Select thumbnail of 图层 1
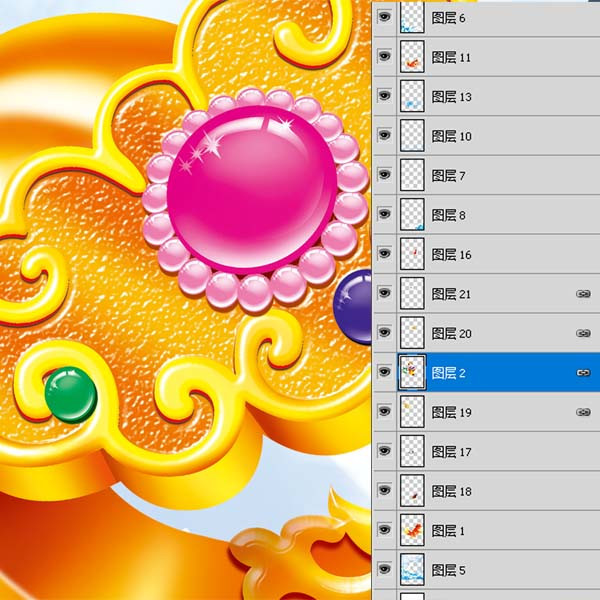The width and height of the screenshot is (600, 600). pyautogui.click(x=412, y=530)
